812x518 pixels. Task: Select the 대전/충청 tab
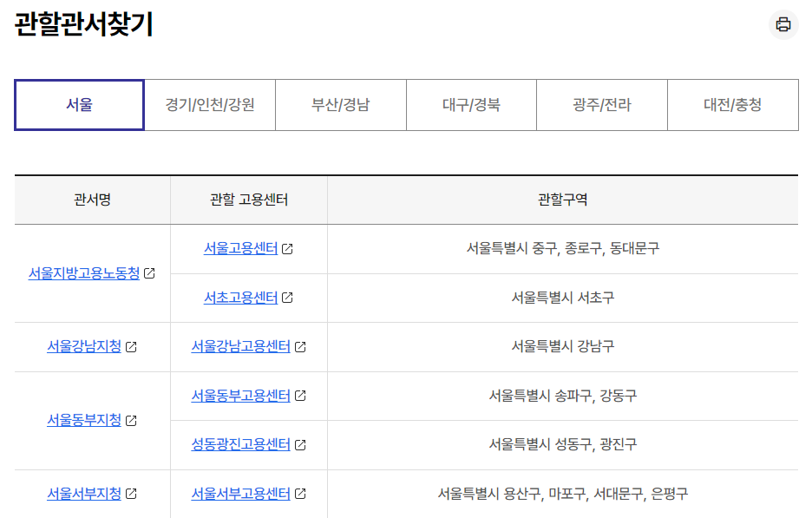coord(733,104)
